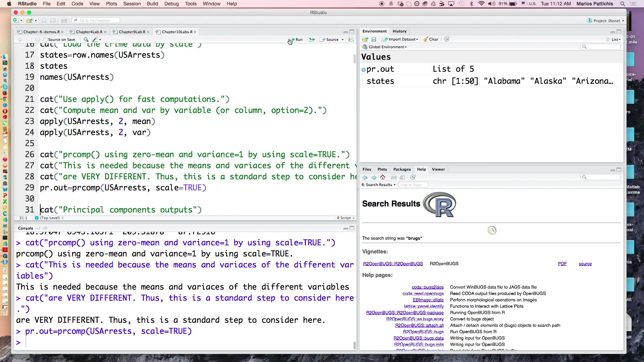This screenshot has height=362, width=644.
Task: Click the Re-run previous code region icon
Action: pos(312,40)
